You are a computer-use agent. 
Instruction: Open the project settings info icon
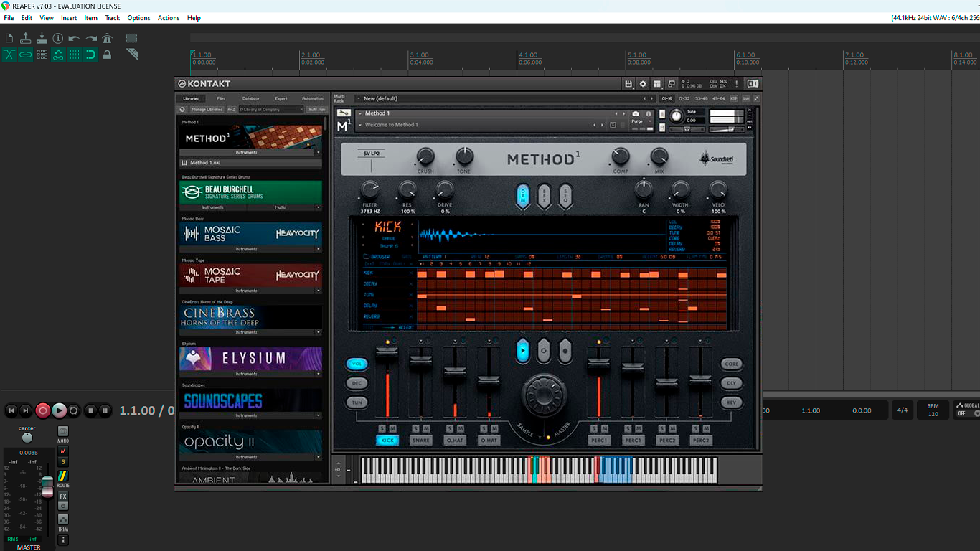58,38
